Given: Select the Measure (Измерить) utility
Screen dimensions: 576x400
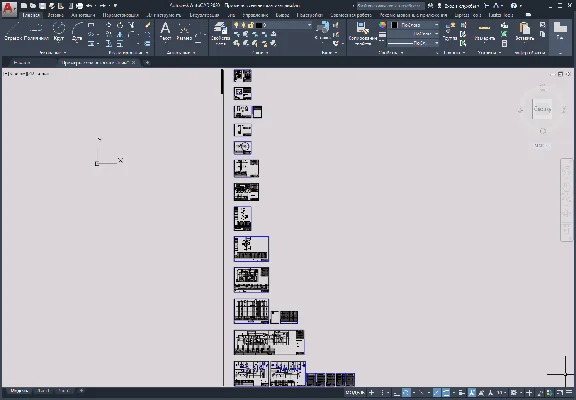Looking at the screenshot, I should 485,31.
